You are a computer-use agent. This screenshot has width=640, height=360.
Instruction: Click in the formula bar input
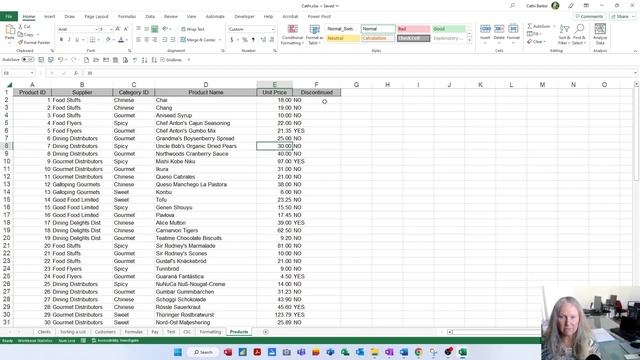click(x=359, y=73)
